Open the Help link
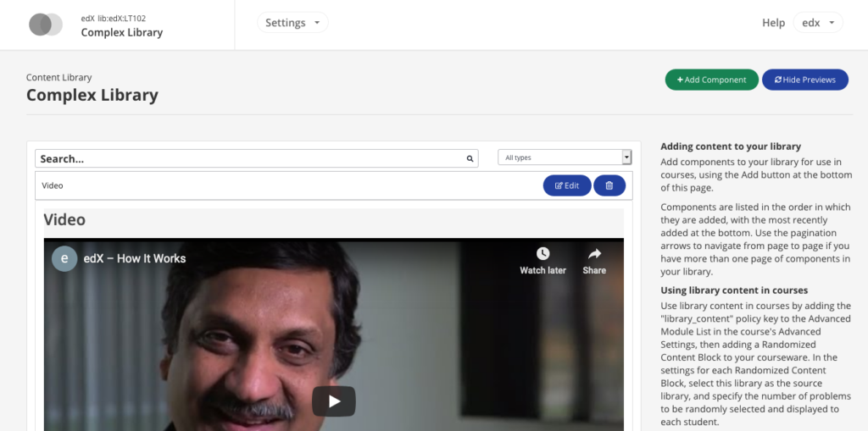 coord(773,23)
